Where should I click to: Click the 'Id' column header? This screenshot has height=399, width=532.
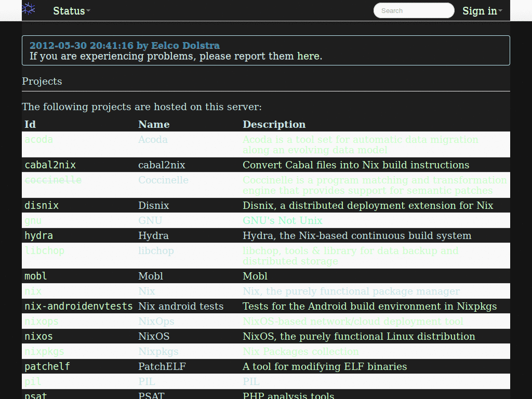[30, 124]
